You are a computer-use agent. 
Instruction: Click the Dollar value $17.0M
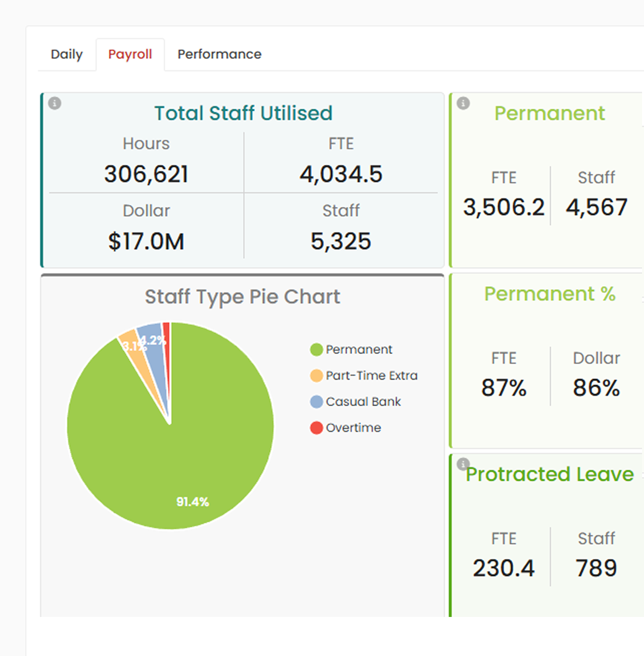pos(146,242)
